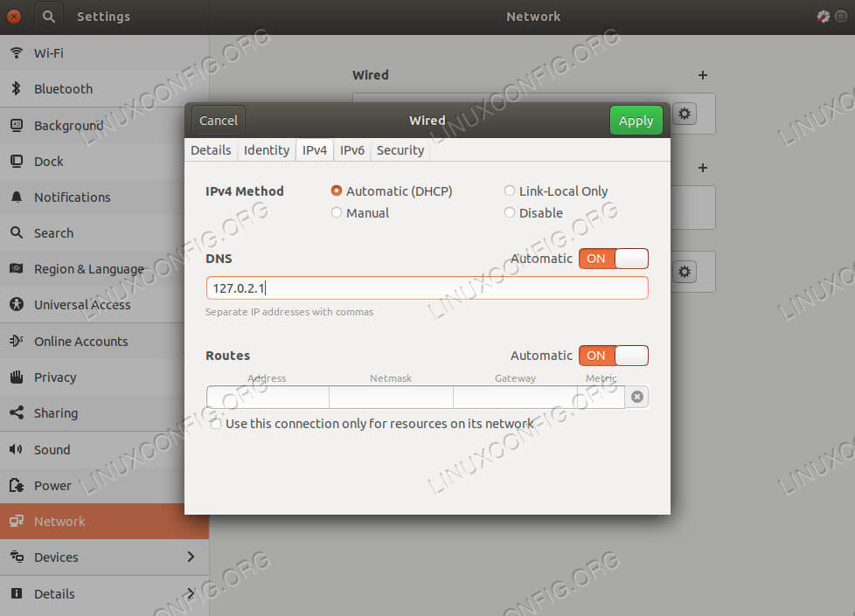Open Bluetooth settings in sidebar
Viewport: 855px width, 616px height.
[x=104, y=89]
